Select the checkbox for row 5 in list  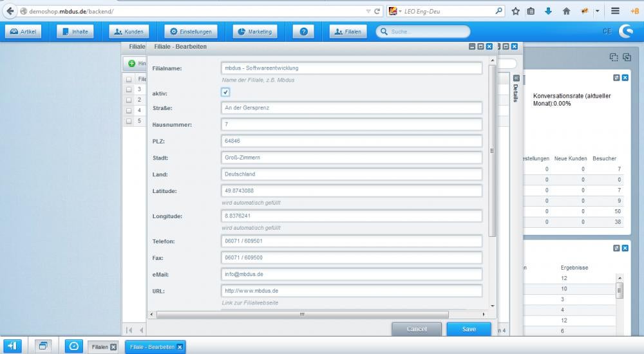click(129, 121)
